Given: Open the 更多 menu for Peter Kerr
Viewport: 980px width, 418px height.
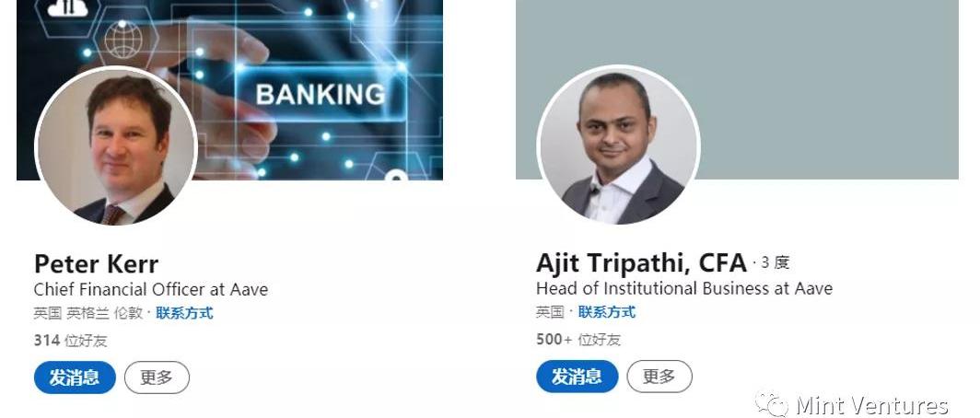Looking at the screenshot, I should click(x=157, y=377).
